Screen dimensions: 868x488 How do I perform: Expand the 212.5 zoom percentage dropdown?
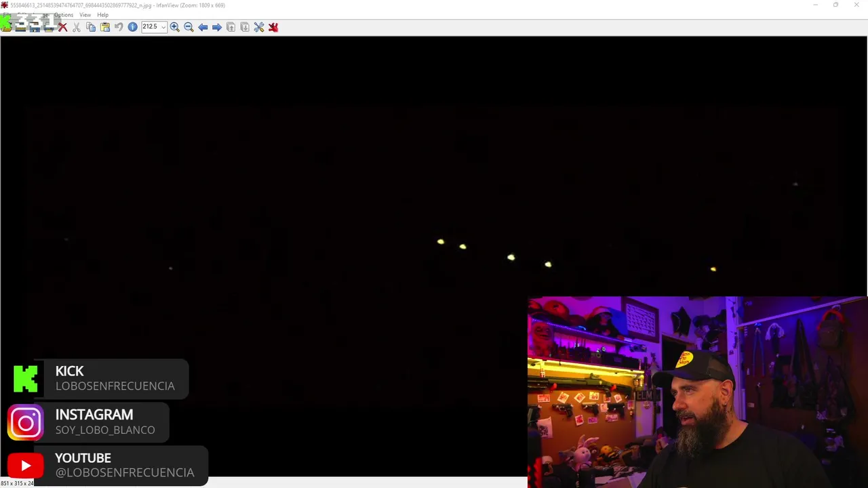coord(163,27)
